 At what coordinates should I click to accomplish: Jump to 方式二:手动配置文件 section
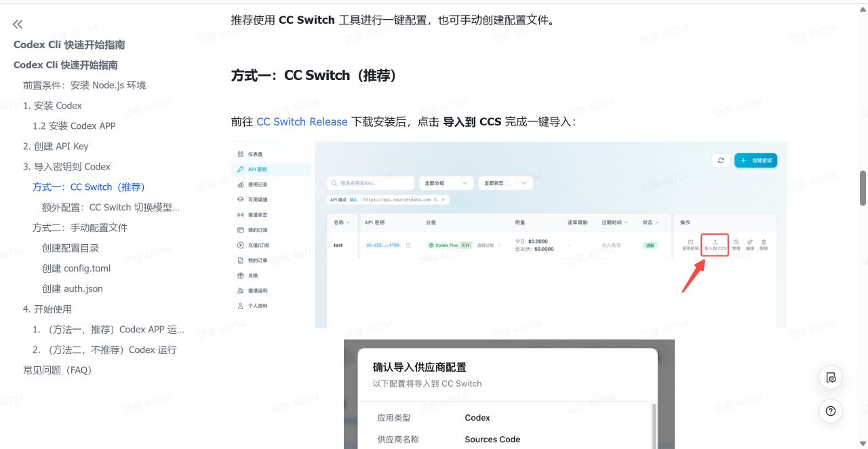80,228
